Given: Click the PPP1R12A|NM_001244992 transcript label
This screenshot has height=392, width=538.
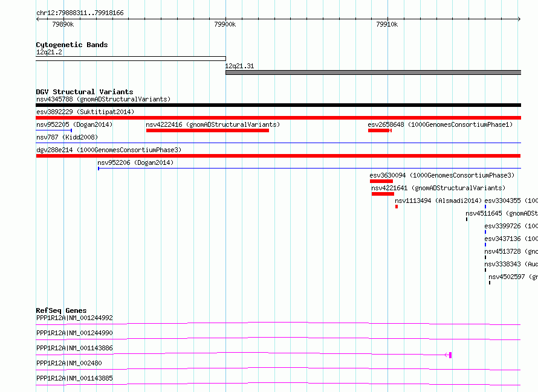Looking at the screenshot, I should pyautogui.click(x=74, y=318).
